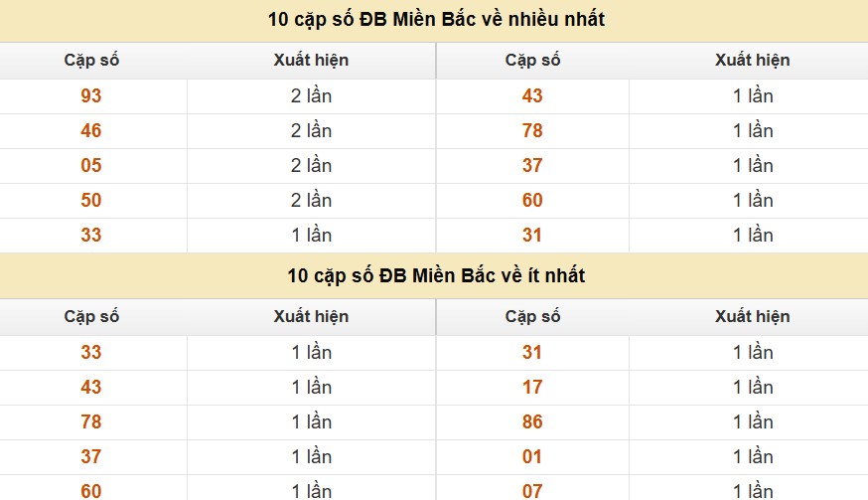
Task: Click the "2 lần" count beside pair 93
Action: (311, 96)
